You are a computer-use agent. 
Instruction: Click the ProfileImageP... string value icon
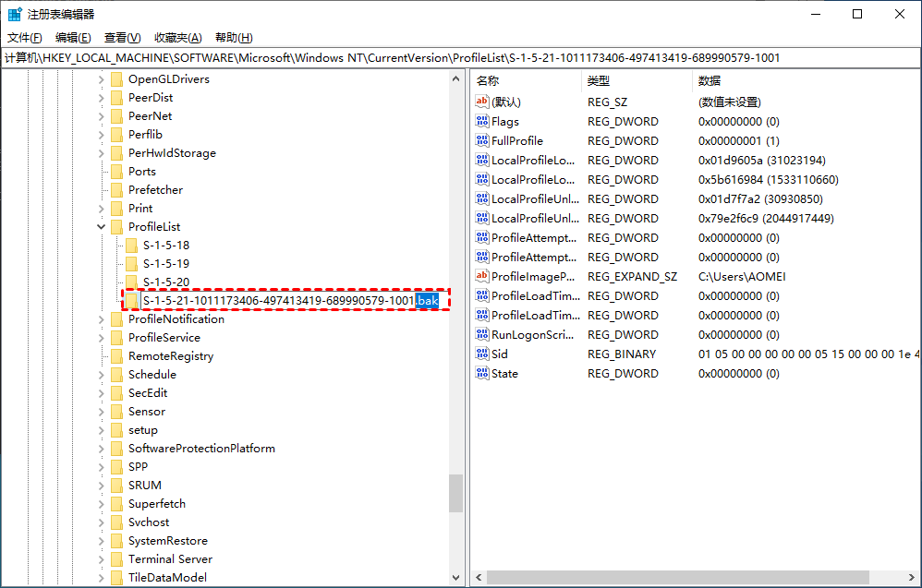pyautogui.click(x=482, y=276)
